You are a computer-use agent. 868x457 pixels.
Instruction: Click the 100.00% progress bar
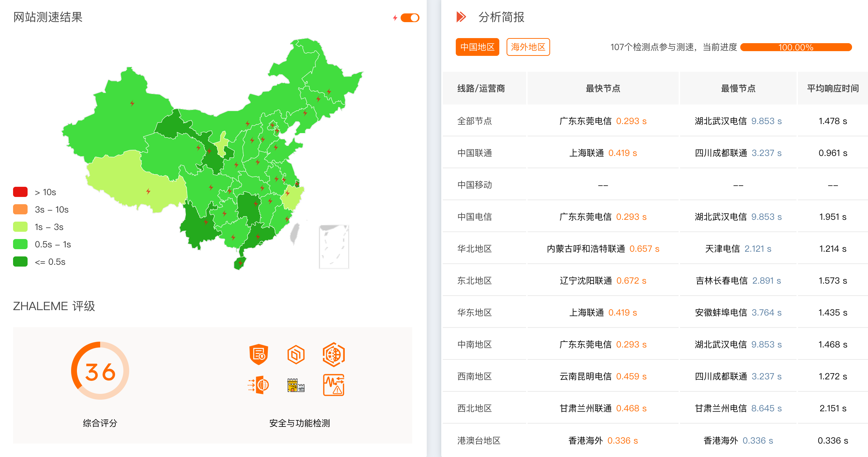(796, 47)
